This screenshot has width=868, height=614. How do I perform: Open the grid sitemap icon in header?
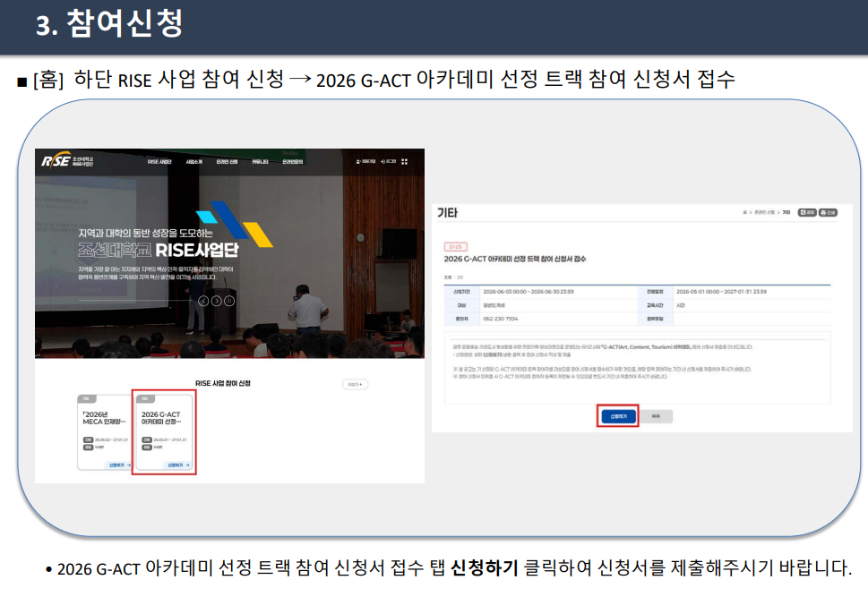[x=405, y=161]
